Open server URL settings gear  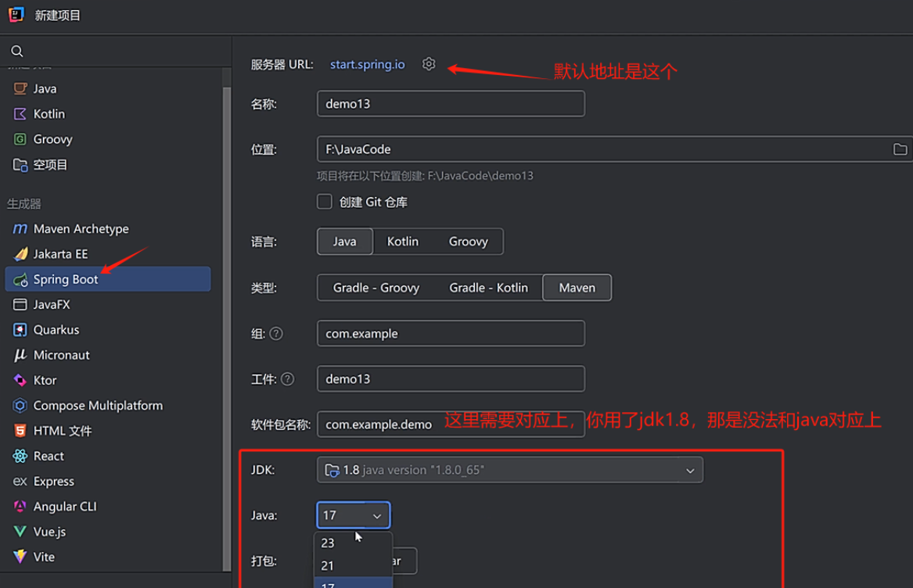pyautogui.click(x=429, y=64)
